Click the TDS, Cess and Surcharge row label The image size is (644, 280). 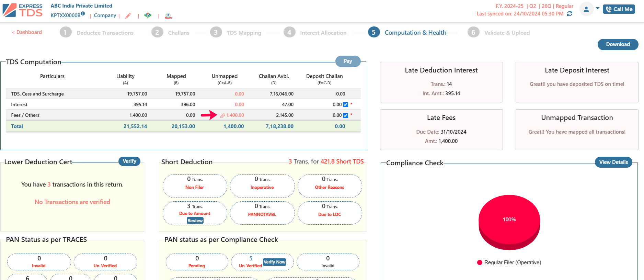click(x=37, y=94)
